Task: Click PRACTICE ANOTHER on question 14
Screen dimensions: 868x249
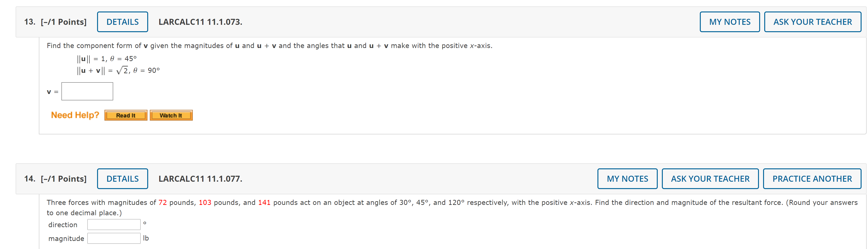Action: (812, 179)
